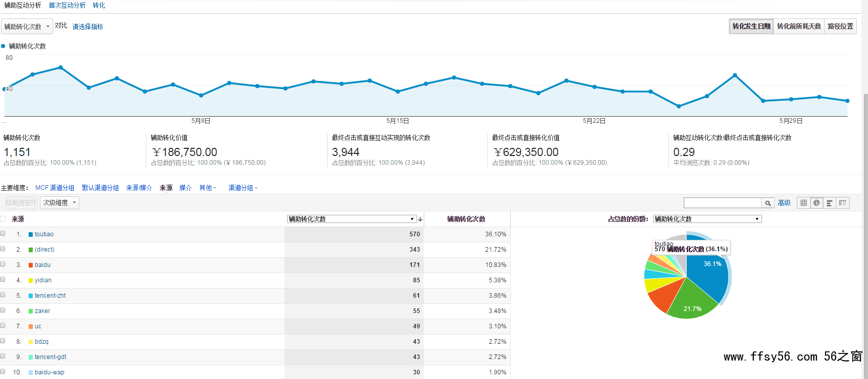Open the 辅助转化次数 metric dropdown above chart

pyautogui.click(x=27, y=27)
